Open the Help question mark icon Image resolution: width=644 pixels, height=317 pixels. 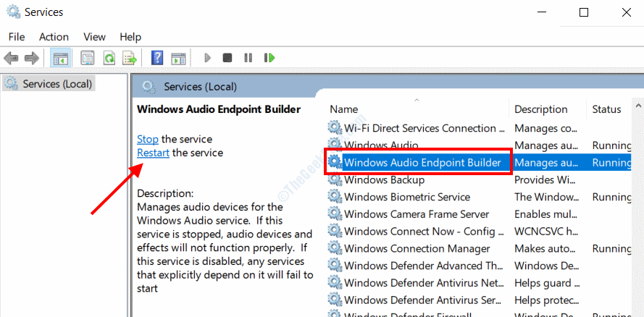tap(157, 58)
